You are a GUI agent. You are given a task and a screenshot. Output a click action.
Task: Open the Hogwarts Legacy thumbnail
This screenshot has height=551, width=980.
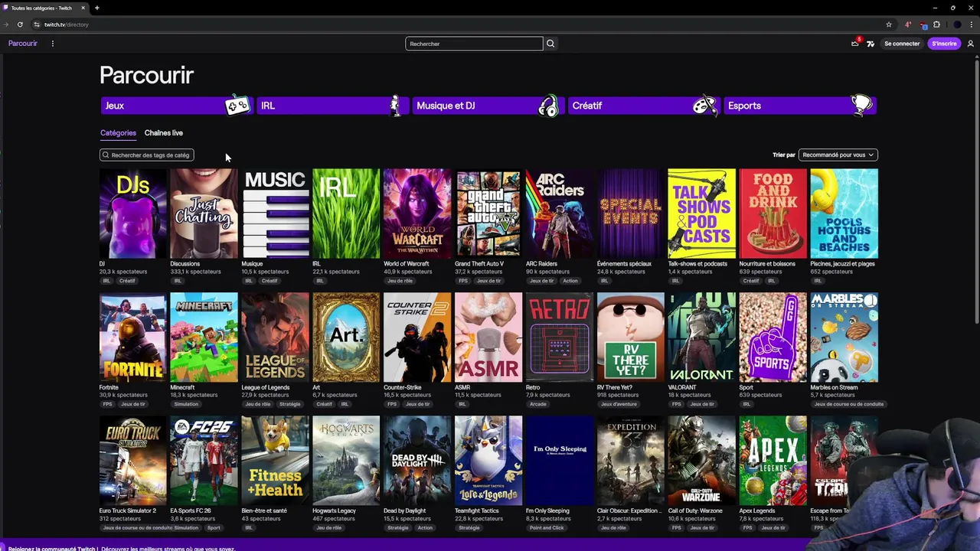point(346,461)
